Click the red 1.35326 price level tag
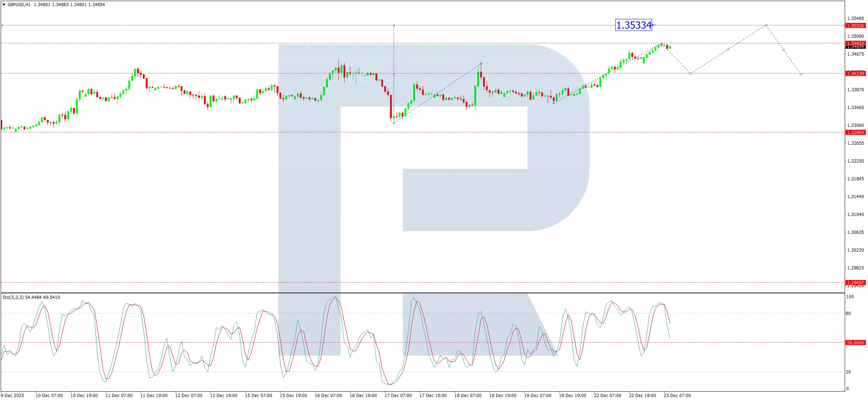868x400 pixels. (855, 26)
